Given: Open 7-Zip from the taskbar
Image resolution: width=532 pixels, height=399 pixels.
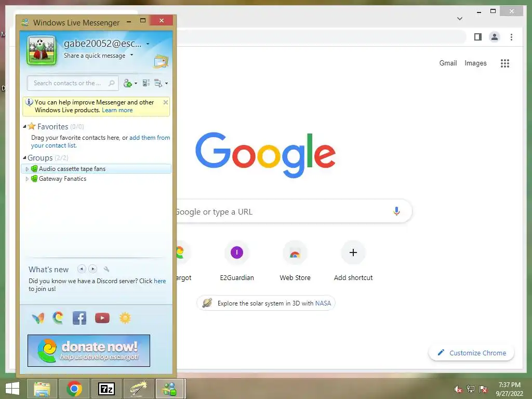Looking at the screenshot, I should pos(107,389).
